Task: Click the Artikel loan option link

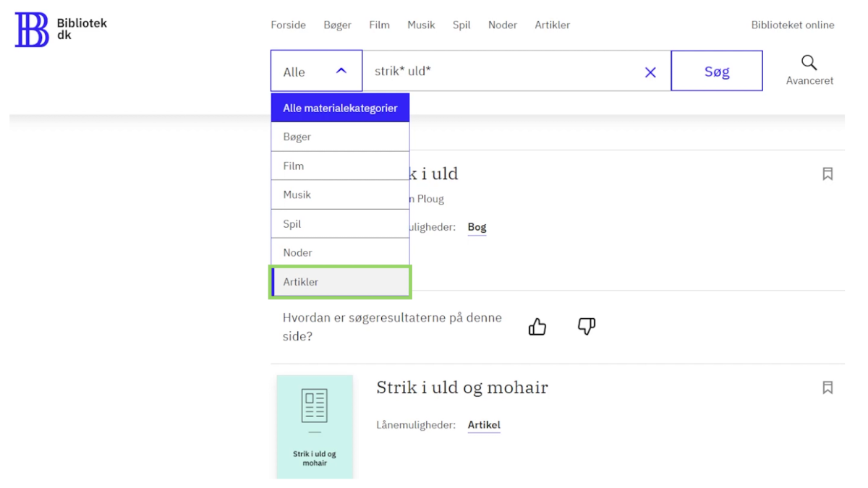Action: coord(484,425)
